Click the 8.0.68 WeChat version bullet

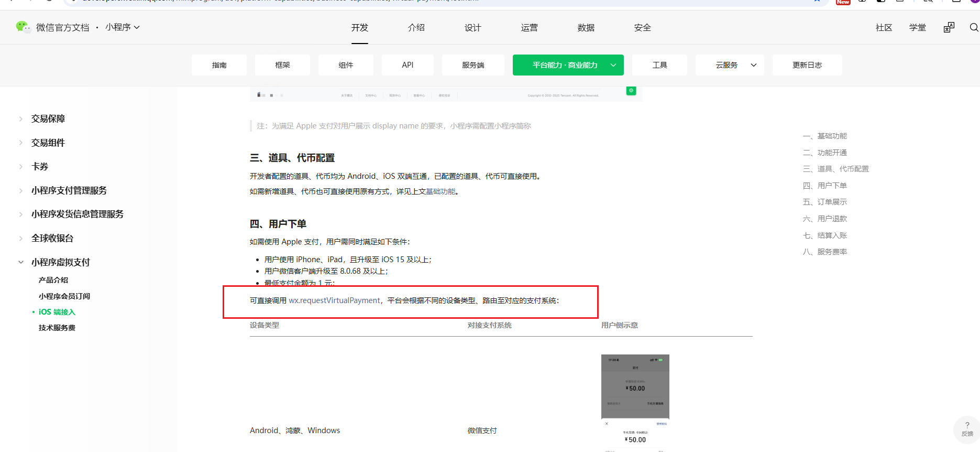326,271
